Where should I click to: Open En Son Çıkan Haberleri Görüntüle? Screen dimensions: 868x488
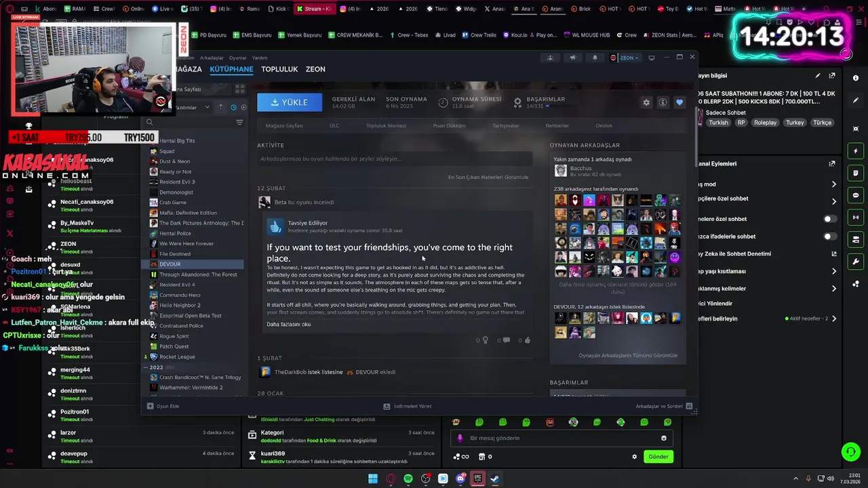pos(488,177)
